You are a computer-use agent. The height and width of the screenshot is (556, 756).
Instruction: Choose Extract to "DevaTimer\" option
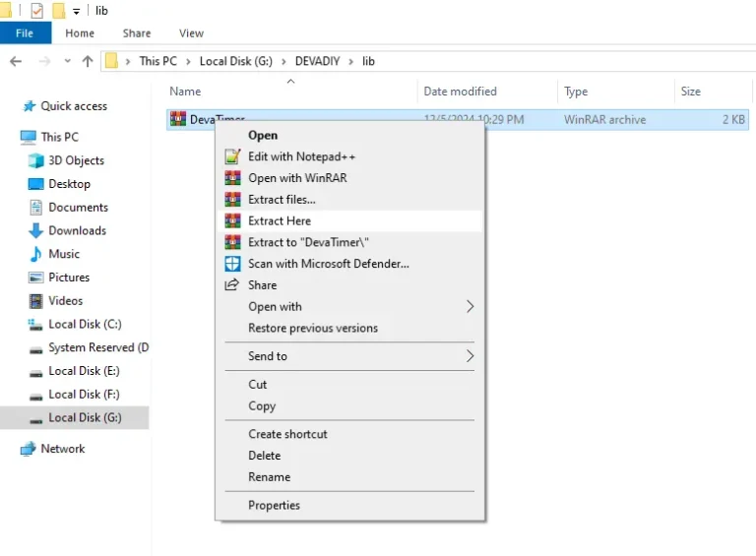(308, 242)
